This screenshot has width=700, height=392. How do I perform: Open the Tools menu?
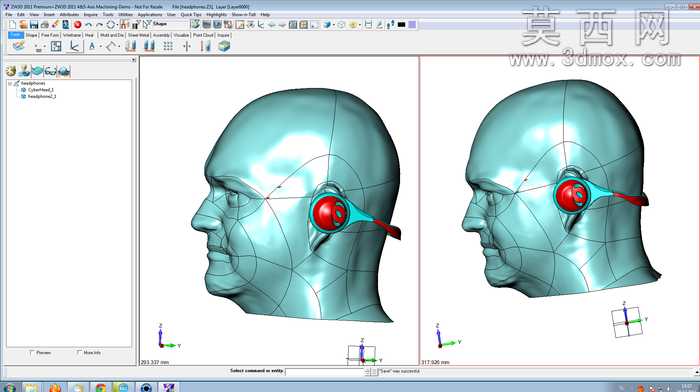[108, 15]
